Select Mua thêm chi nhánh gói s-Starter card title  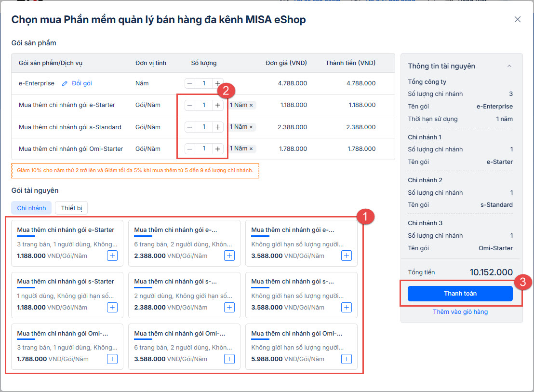point(66,282)
